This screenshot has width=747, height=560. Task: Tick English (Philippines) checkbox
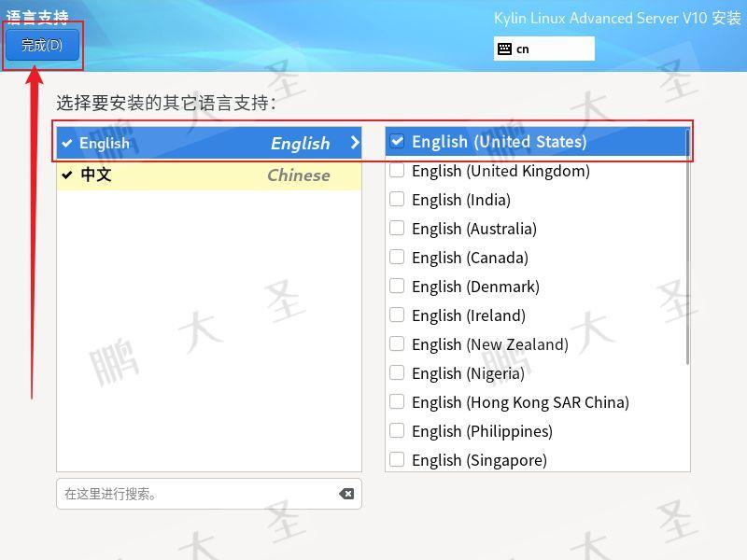397,431
